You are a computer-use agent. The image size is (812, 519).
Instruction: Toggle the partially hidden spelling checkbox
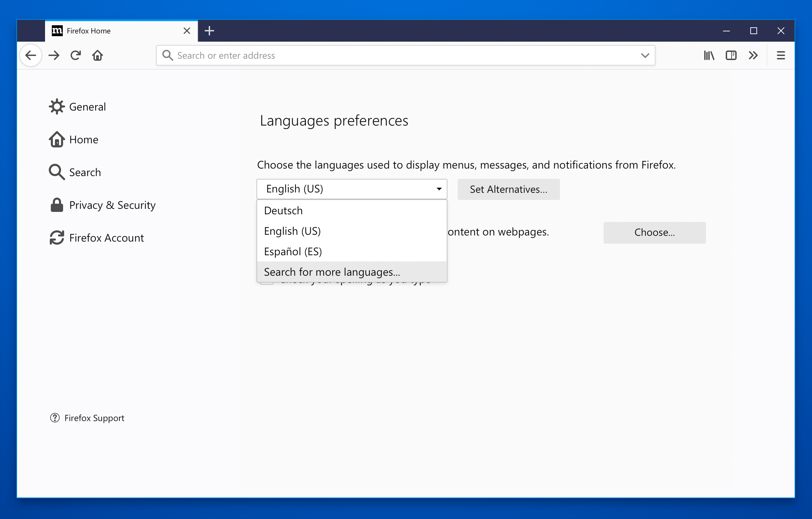tap(267, 283)
